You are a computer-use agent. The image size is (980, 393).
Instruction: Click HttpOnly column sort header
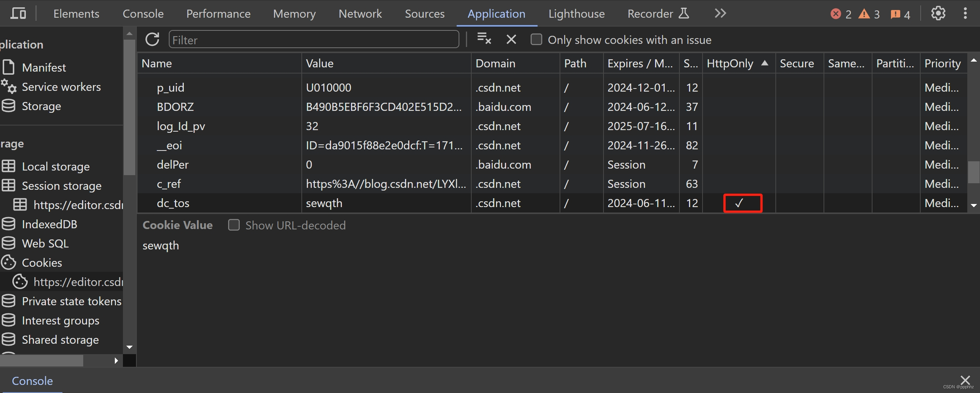(738, 64)
